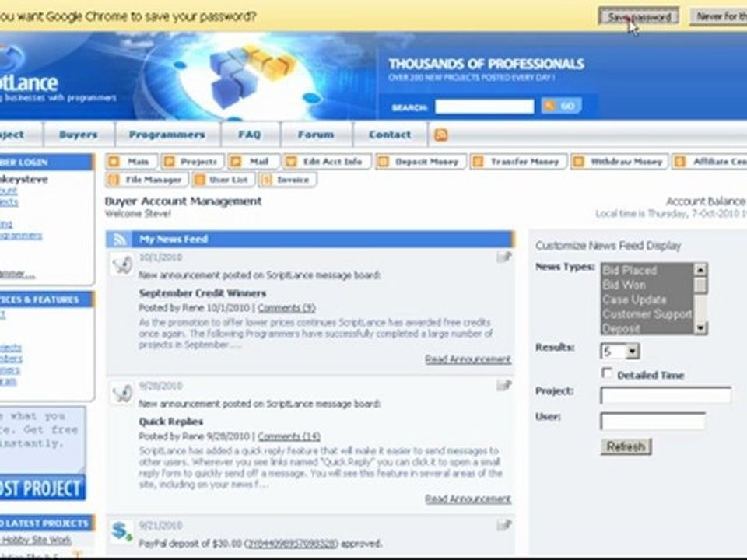Open the Contact navigation menu
This screenshot has width=747, height=560.
pos(390,135)
